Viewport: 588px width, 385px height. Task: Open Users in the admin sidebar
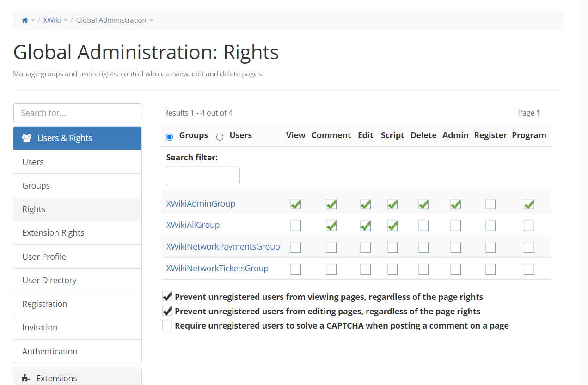pyautogui.click(x=77, y=162)
